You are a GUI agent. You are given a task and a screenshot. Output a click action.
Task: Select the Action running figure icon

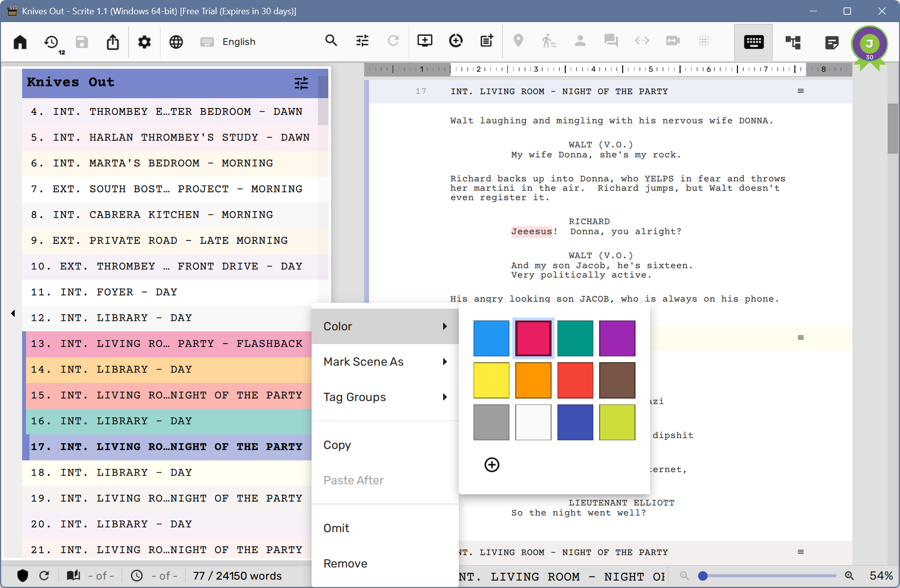(549, 41)
